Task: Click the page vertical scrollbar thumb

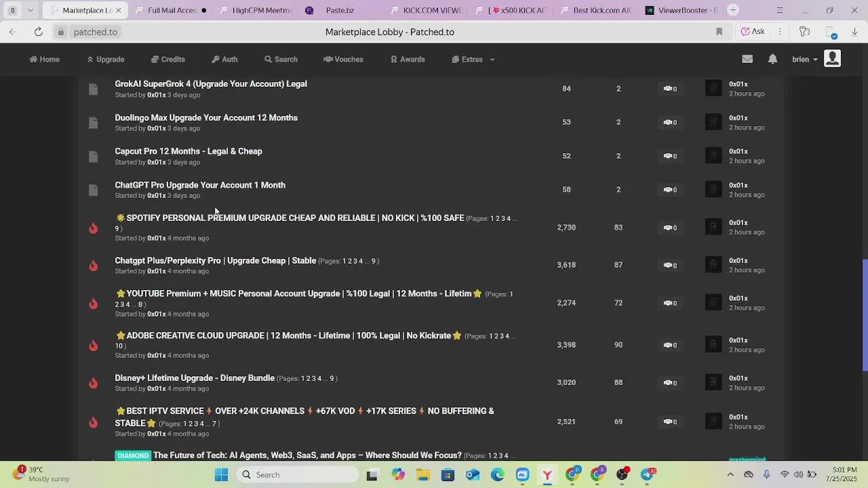Action: pyautogui.click(x=865, y=315)
